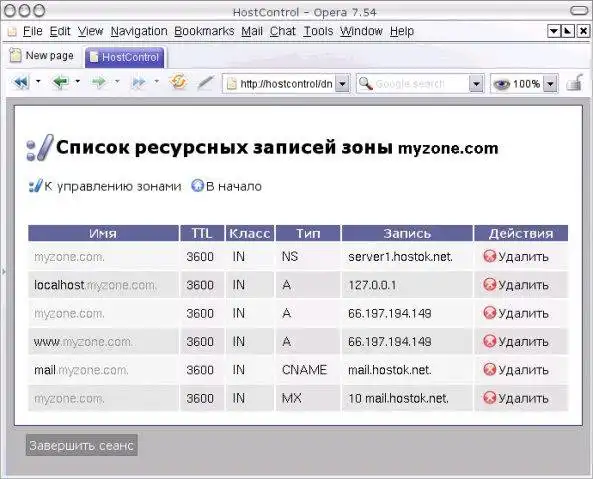Click red delete icon for 127.0.0.1 row
593x479 pixels.
(x=489, y=285)
